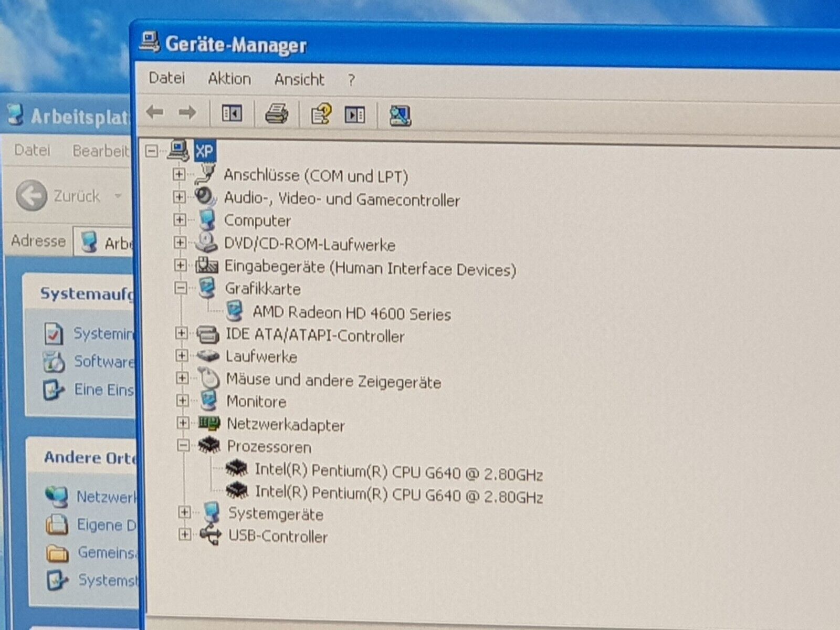Expand the USB-Controller category
This screenshot has height=630, width=840.
point(184,534)
